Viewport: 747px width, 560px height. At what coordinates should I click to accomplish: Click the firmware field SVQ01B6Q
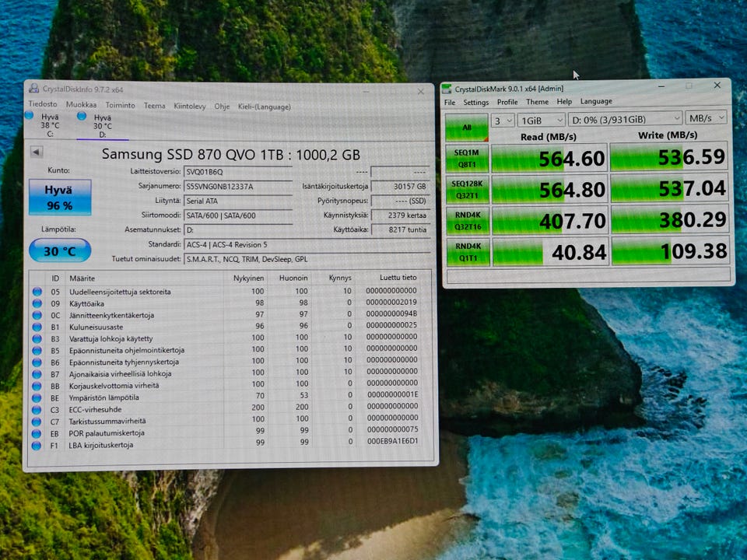238,172
